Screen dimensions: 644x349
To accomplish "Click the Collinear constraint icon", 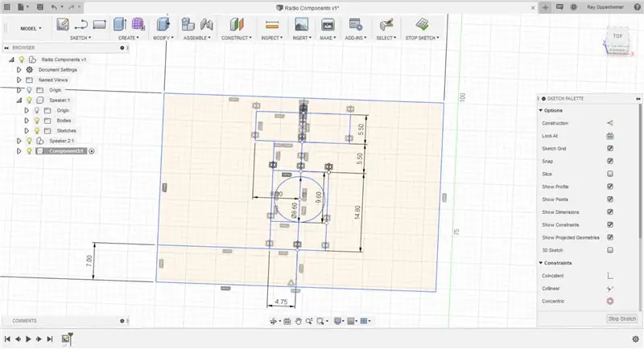I will (x=610, y=289).
